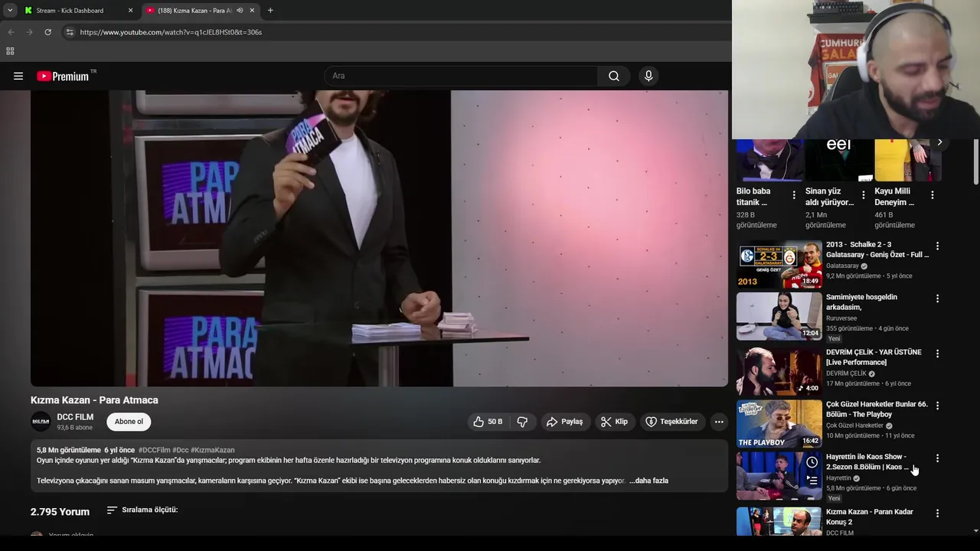
Task: Open Hayrettin ile Kaos Show title
Action: click(x=867, y=461)
